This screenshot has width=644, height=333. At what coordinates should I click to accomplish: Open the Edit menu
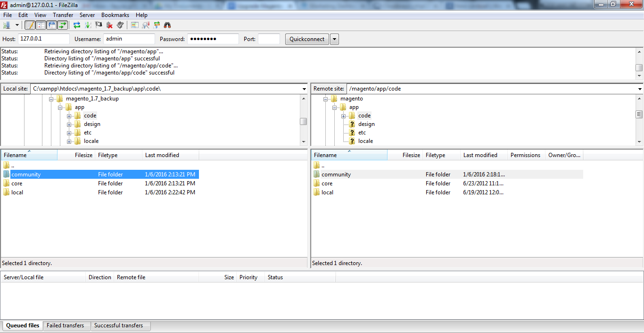coord(23,15)
